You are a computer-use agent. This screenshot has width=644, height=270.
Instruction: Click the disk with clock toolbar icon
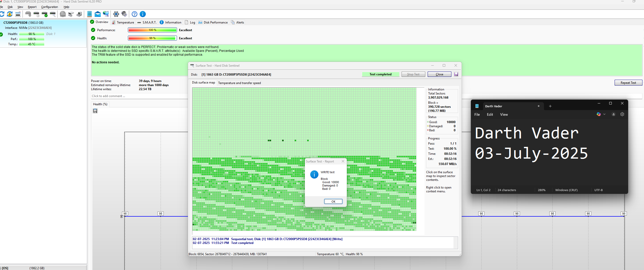(x=37, y=14)
